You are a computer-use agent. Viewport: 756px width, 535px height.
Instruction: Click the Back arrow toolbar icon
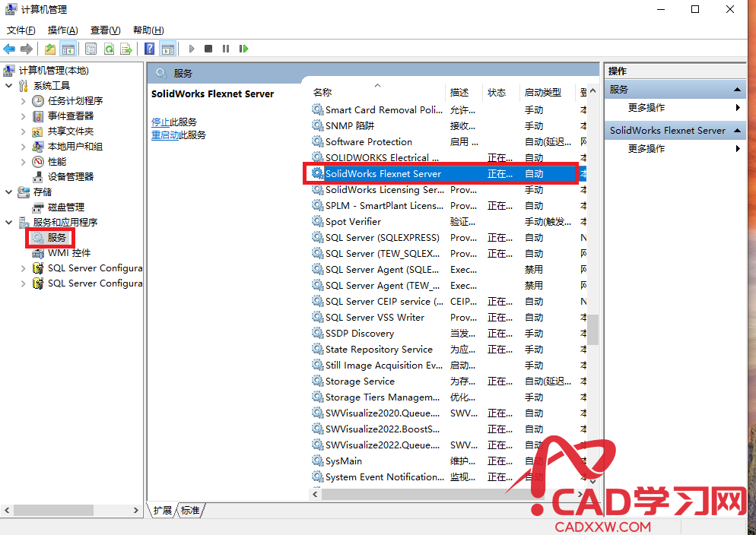[9, 49]
